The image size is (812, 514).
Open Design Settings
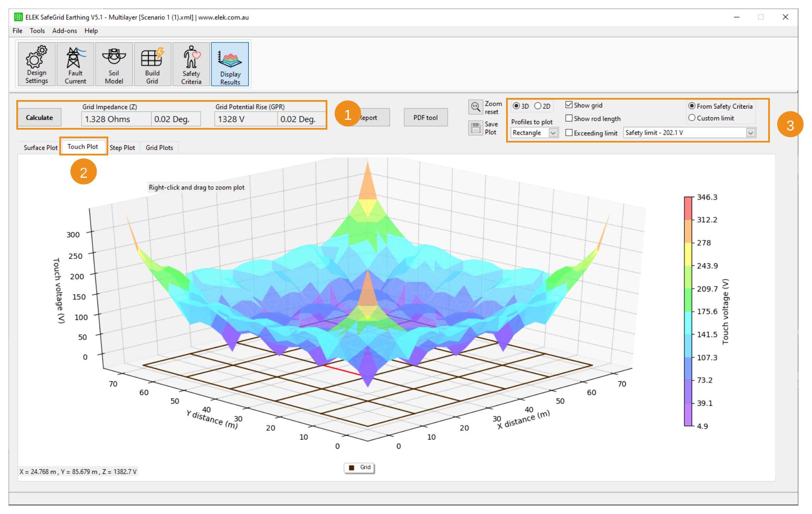pyautogui.click(x=36, y=64)
